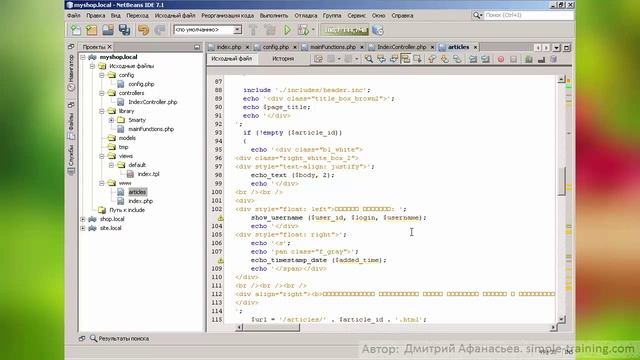Viewport: 640px width, 360px height.
Task: Collapse the config folder
Action: [x=102, y=75]
